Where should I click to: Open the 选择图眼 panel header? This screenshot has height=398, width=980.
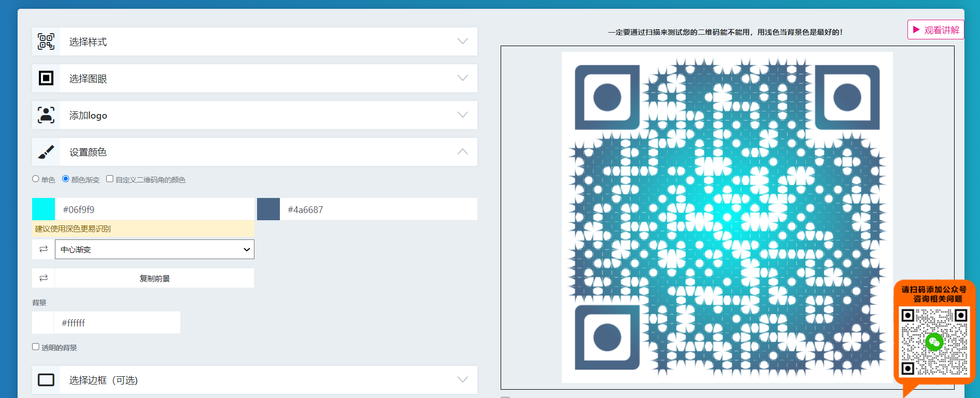pos(254,78)
